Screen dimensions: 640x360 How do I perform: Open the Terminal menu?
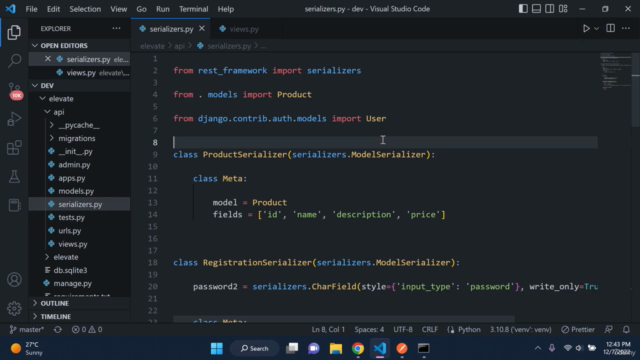pyautogui.click(x=193, y=9)
